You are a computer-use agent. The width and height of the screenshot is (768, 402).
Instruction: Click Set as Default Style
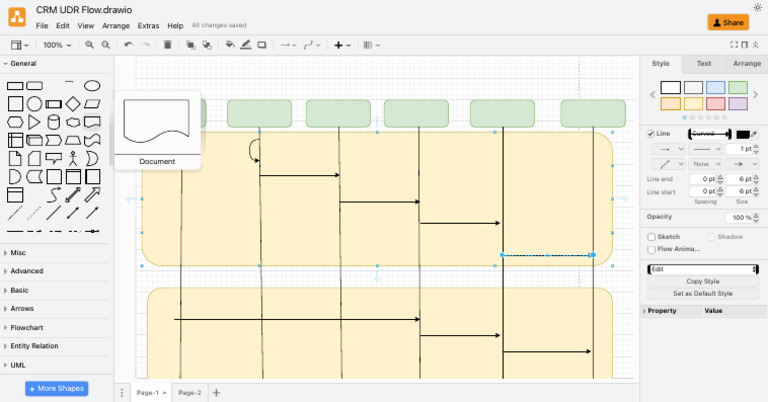point(703,294)
